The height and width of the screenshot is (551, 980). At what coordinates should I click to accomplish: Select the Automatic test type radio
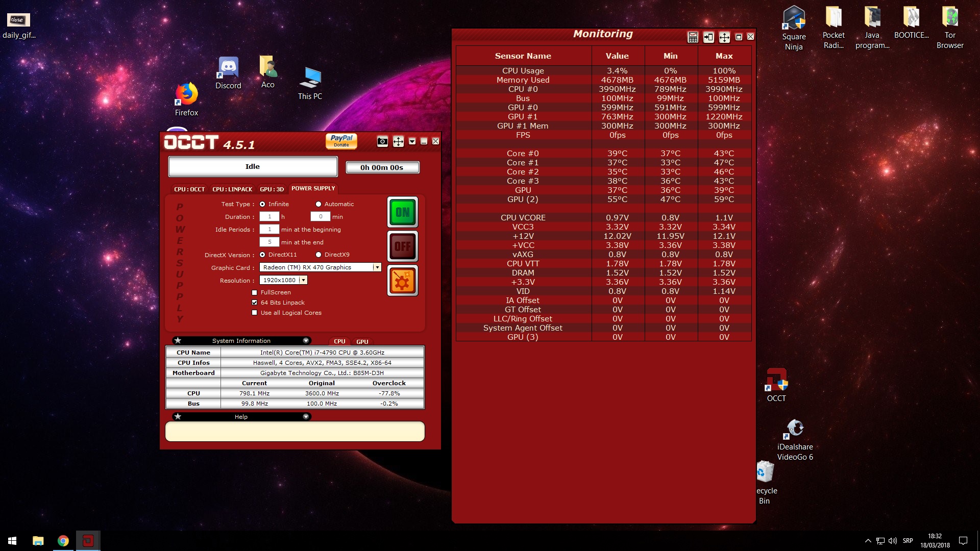pos(318,204)
